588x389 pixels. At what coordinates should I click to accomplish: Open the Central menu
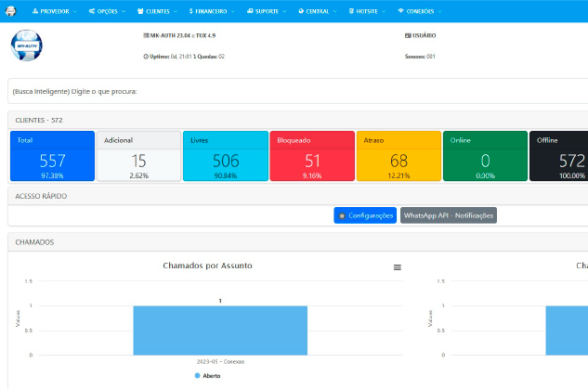tap(318, 11)
